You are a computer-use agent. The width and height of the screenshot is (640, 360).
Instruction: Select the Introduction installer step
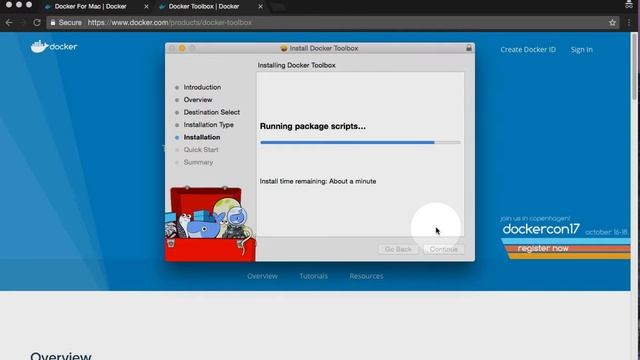[202, 87]
